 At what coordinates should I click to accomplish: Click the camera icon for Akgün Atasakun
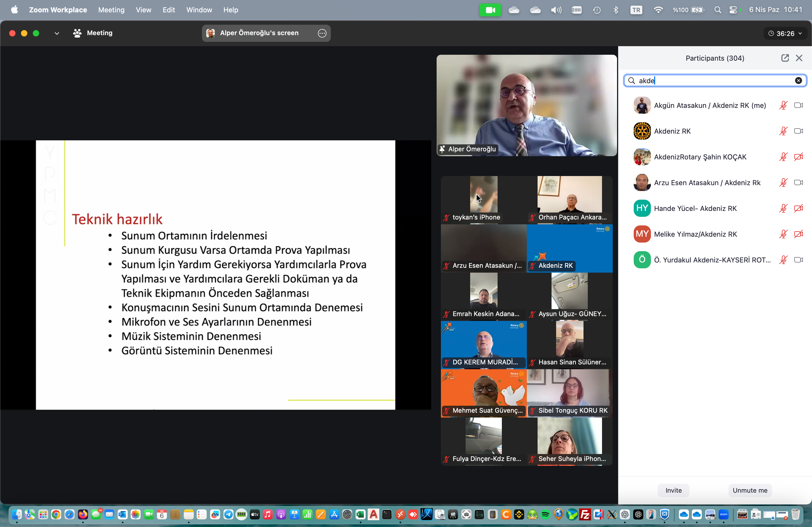(x=798, y=105)
